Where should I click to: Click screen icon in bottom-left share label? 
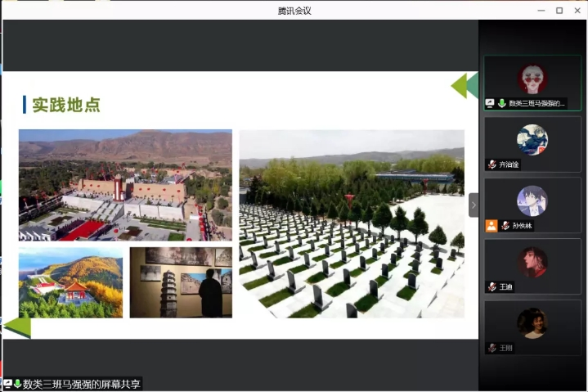[7, 384]
